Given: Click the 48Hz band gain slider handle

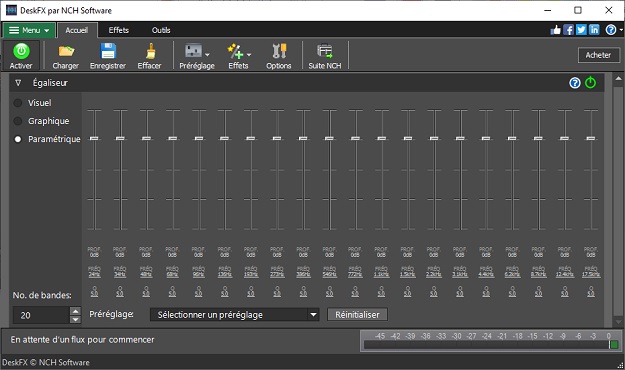Looking at the screenshot, I should tap(147, 138).
